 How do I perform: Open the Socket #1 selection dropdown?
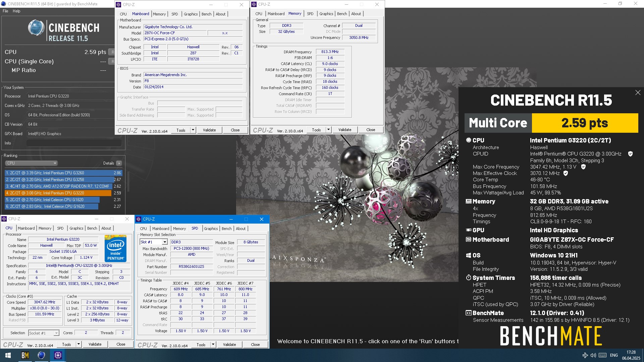[44, 333]
